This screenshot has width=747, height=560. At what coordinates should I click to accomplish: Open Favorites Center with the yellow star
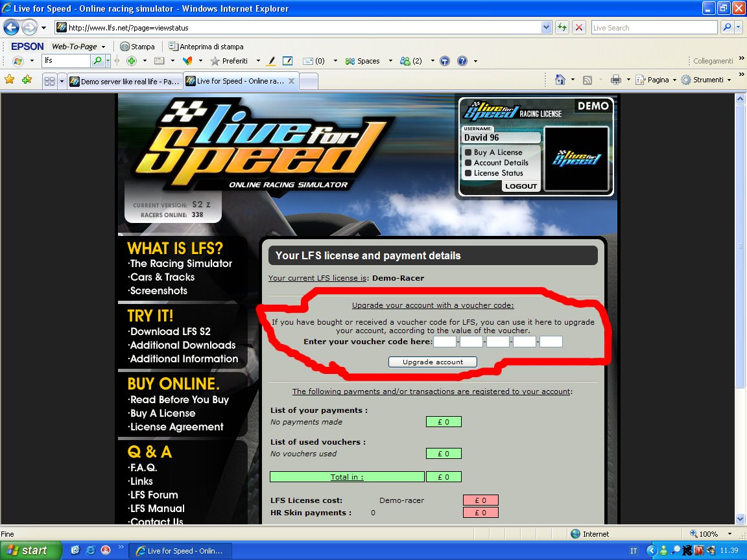tap(10, 80)
